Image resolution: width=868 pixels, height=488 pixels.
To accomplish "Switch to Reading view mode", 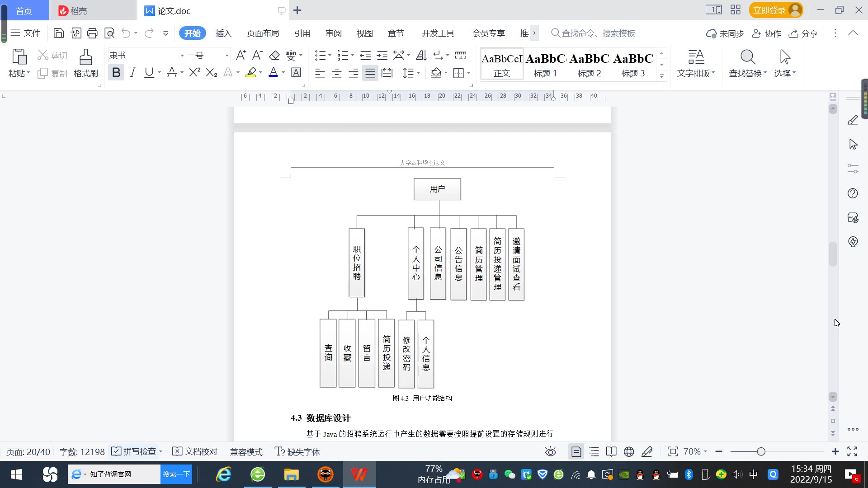I will click(611, 451).
